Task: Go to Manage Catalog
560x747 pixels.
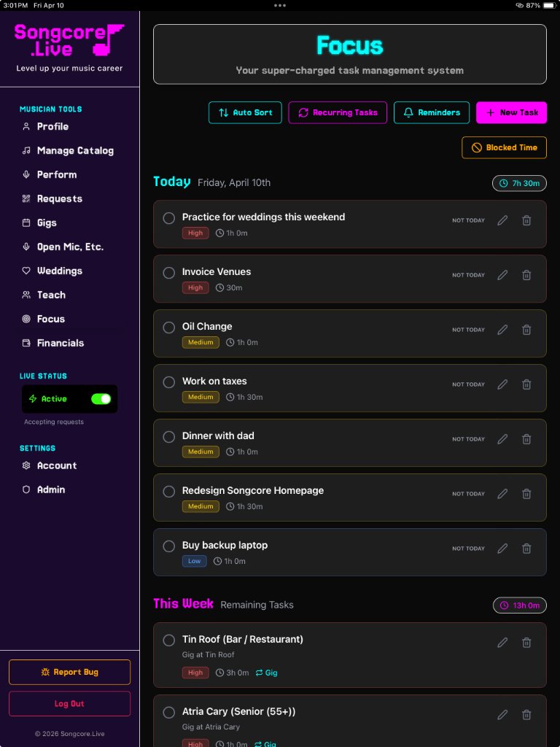Action: (68, 150)
